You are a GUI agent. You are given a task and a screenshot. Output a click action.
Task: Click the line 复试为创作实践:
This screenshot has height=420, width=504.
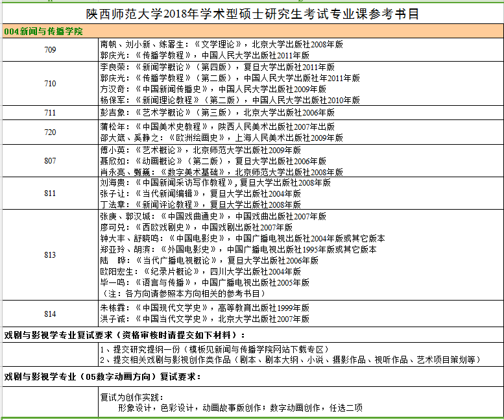click(x=132, y=397)
